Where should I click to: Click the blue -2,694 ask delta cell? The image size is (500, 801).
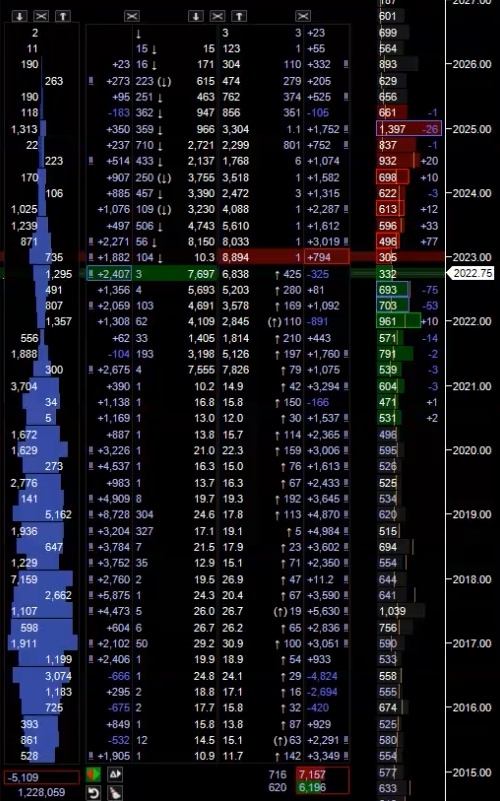click(322, 692)
